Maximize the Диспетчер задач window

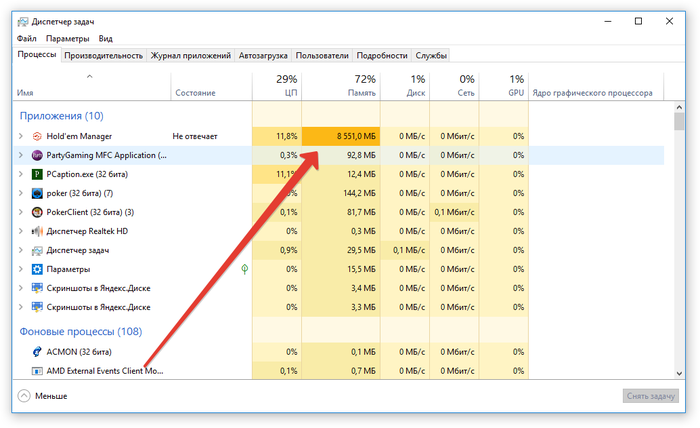pos(638,21)
